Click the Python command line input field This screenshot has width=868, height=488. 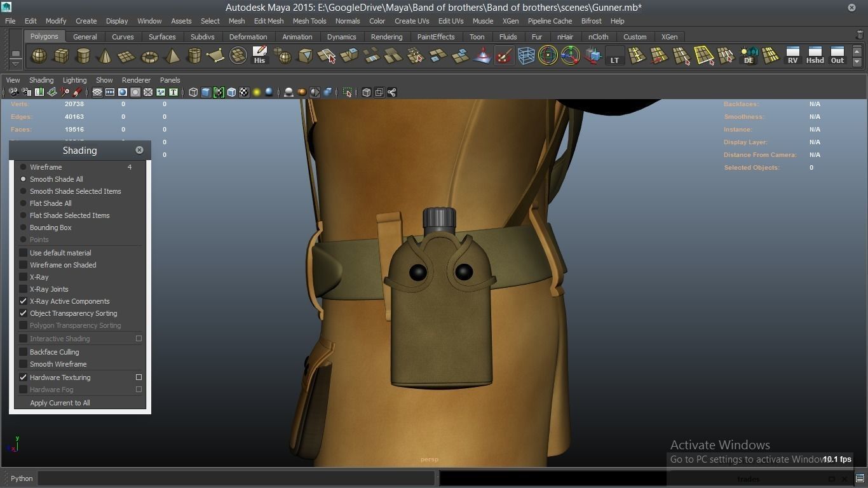236,478
